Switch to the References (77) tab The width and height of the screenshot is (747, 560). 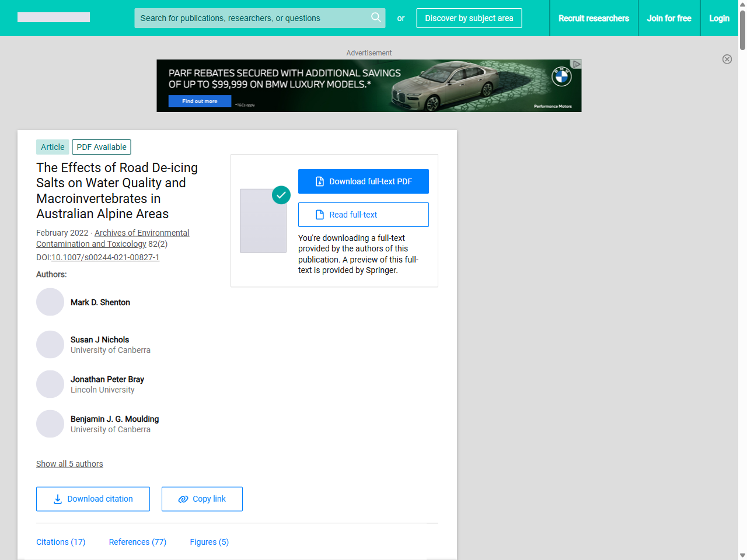pyautogui.click(x=137, y=542)
